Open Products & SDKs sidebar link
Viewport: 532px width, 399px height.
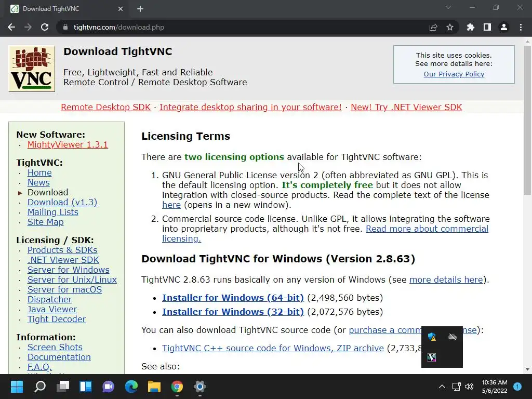click(62, 250)
